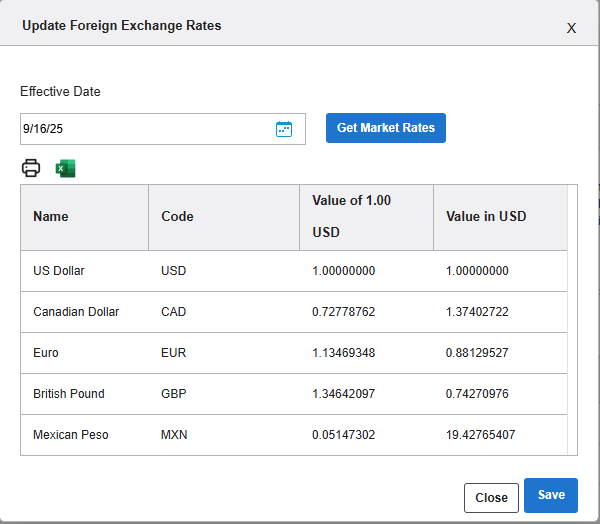Close dialog using the X icon
Image resolution: width=600 pixels, height=524 pixels.
click(571, 28)
